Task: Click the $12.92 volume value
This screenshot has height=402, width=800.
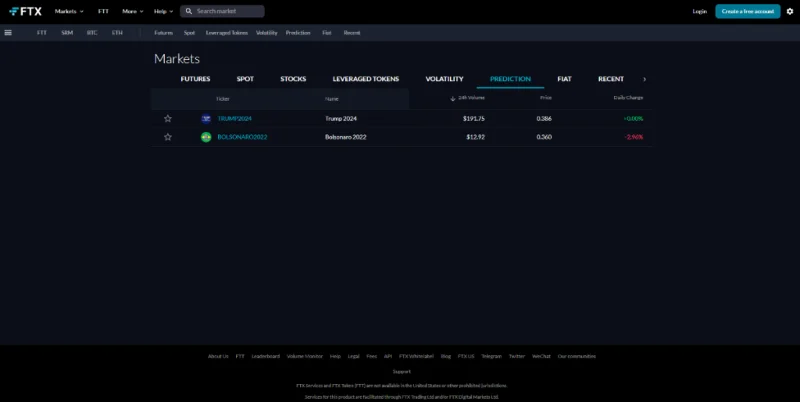Action: pyautogui.click(x=476, y=137)
